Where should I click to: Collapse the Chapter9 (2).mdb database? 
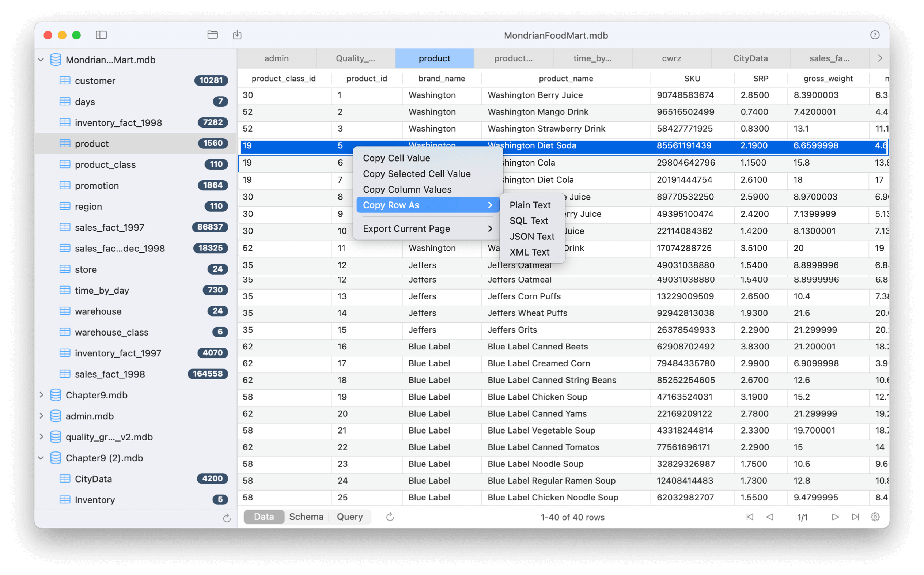41,458
